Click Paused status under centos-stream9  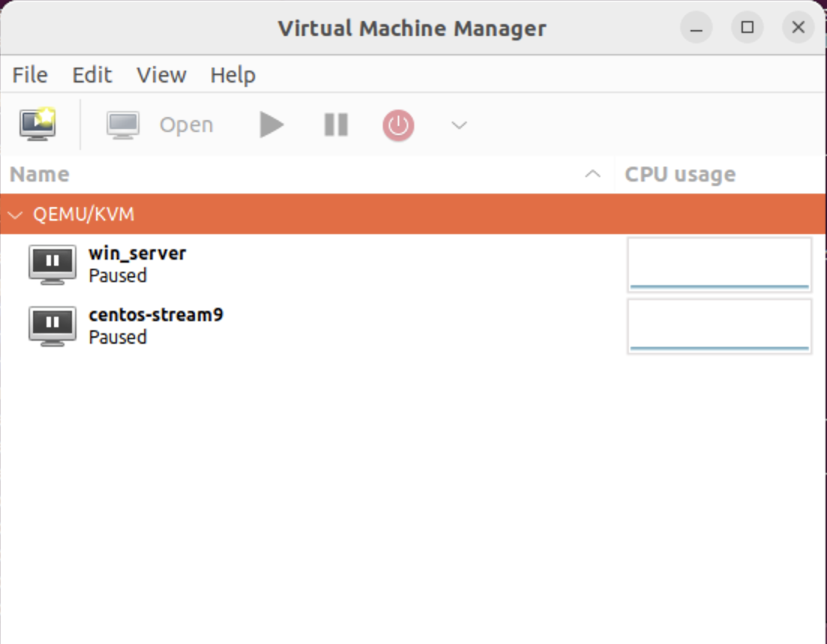[118, 338]
